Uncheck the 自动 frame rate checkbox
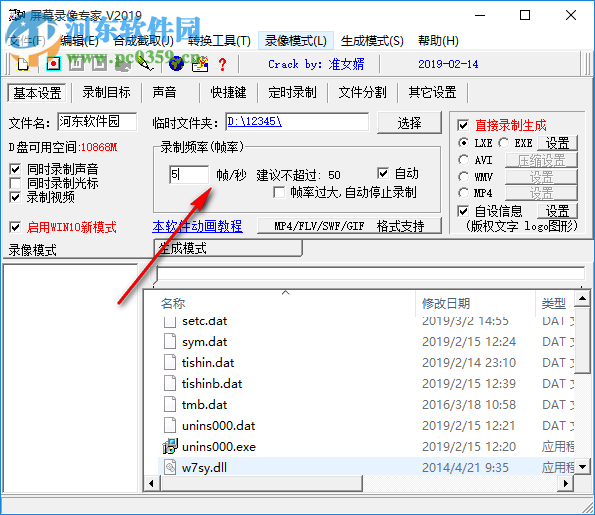This screenshot has height=515, width=595. coord(383,173)
